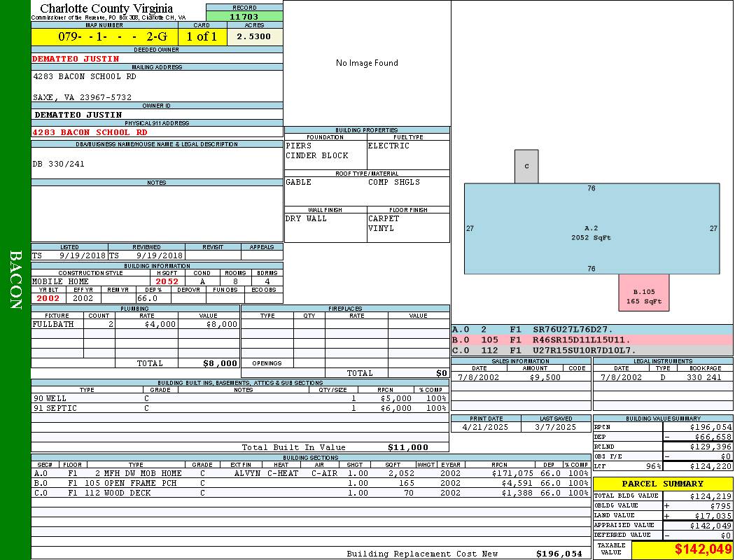Click SAXE, VA 23967-5732 mailing line

[x=82, y=97]
